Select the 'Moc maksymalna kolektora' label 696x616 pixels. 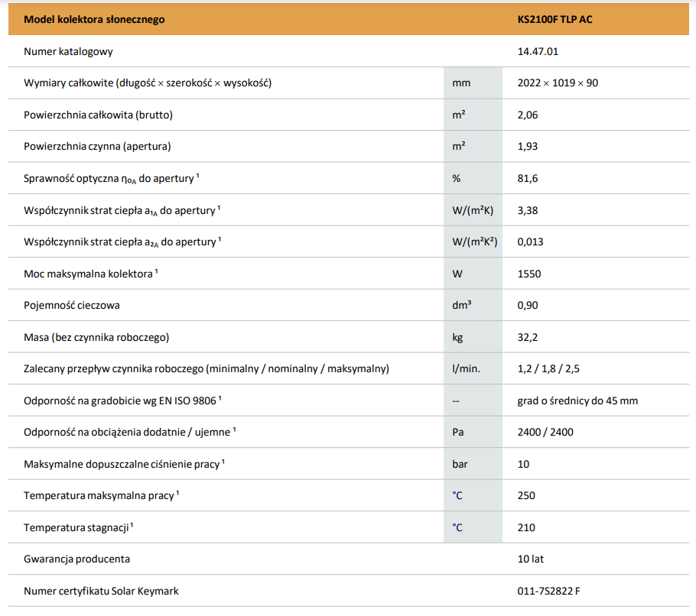[90, 274]
